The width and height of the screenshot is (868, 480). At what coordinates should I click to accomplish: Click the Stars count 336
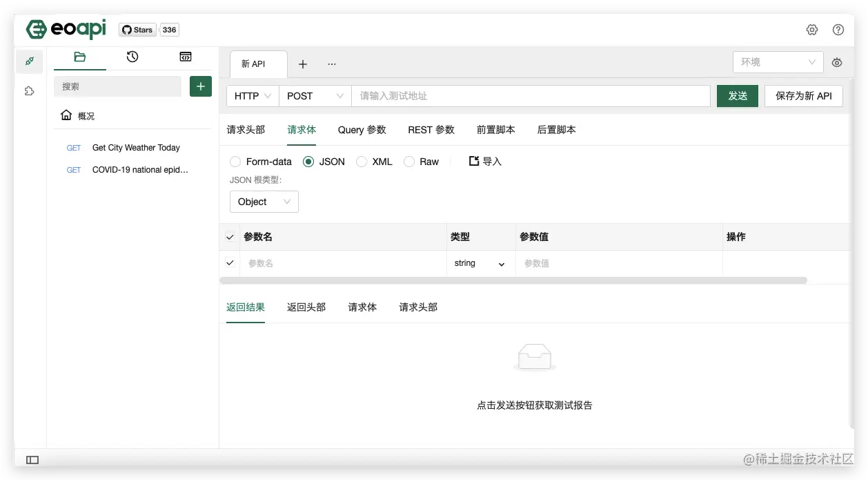[170, 30]
